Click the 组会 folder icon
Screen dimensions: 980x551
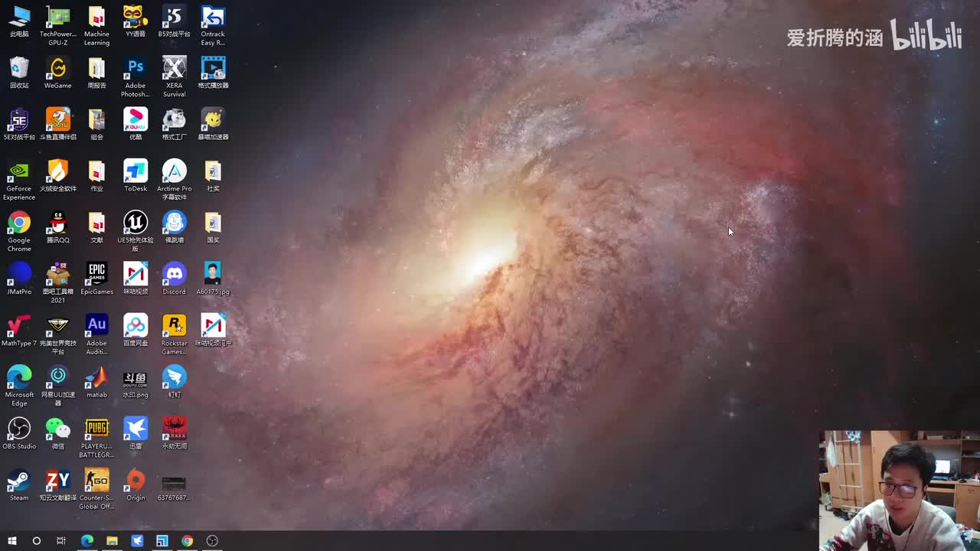tap(96, 125)
